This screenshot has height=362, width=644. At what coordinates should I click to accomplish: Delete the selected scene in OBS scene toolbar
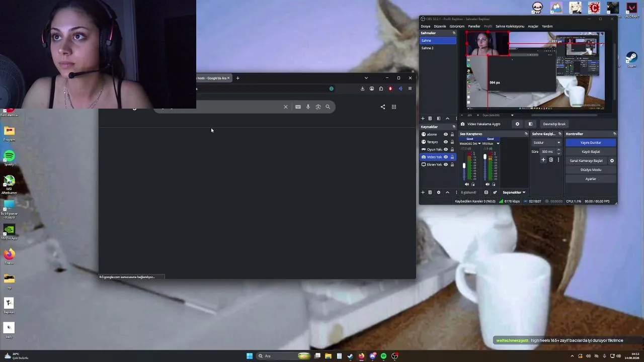click(x=430, y=119)
